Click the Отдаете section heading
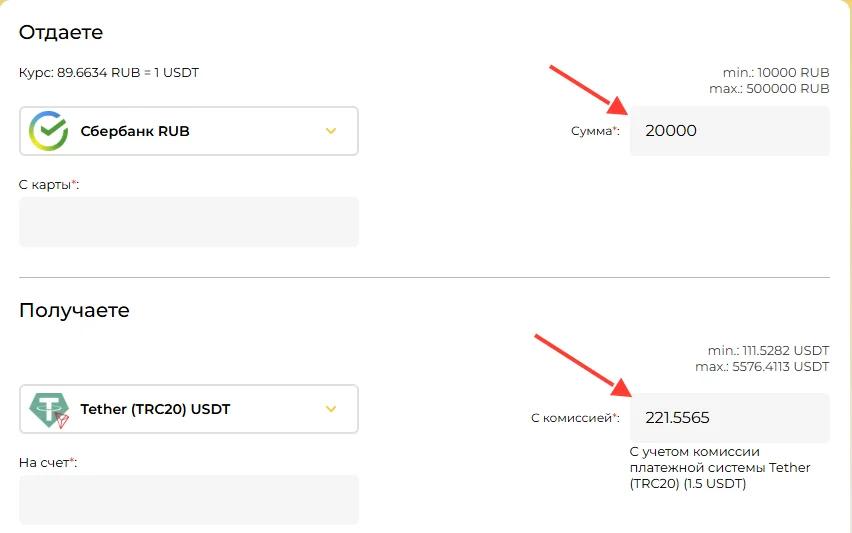Viewport: 852px width, 533px height. [61, 33]
